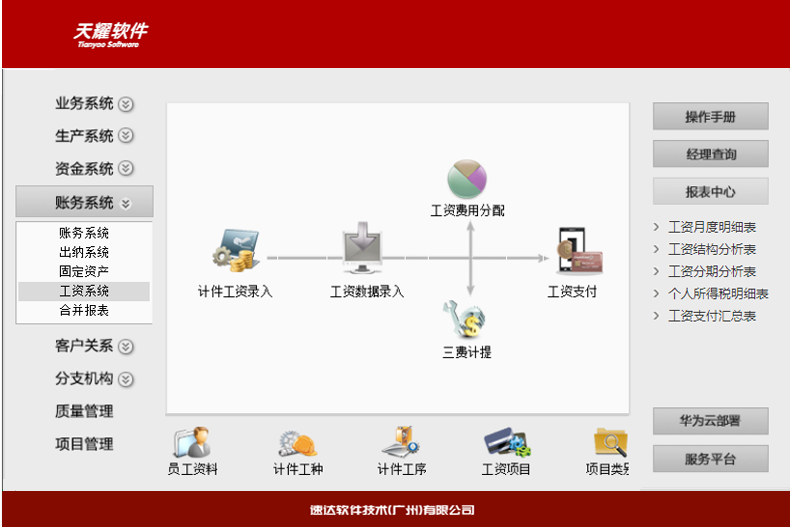Viewport: 790px width, 530px height.
Task: Open the 三费计提 wrench and dollar icon
Action: pos(465,319)
